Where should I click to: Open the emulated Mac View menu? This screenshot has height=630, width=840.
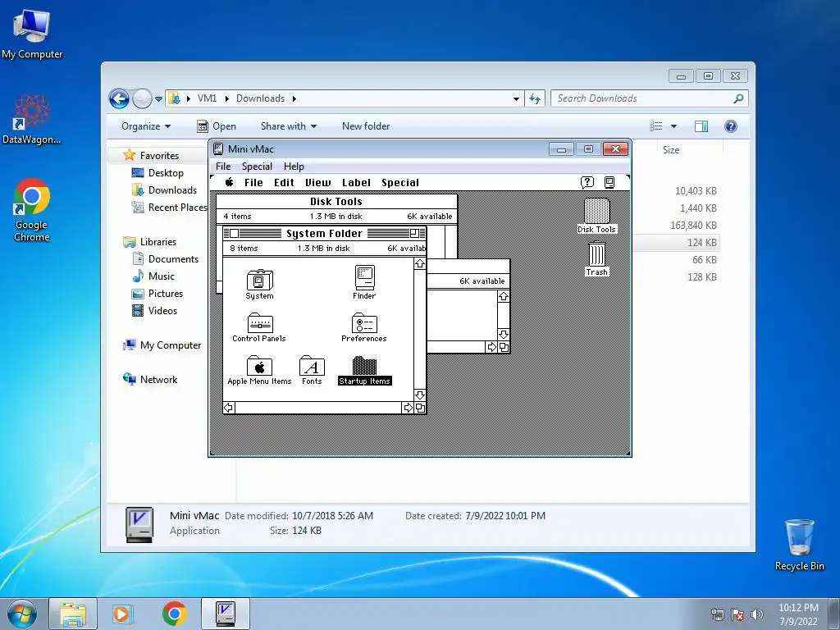tap(317, 183)
